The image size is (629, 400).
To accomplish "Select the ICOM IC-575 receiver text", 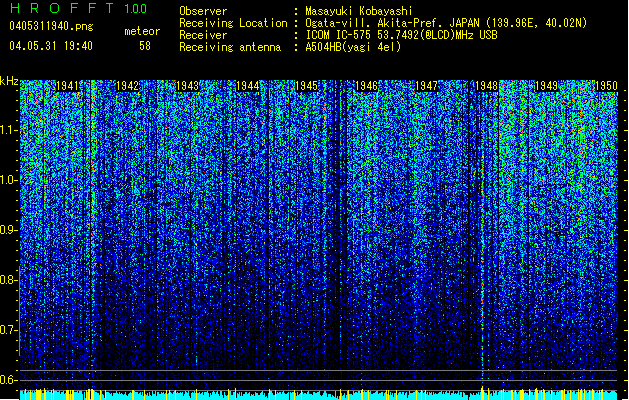I will click(401, 35).
